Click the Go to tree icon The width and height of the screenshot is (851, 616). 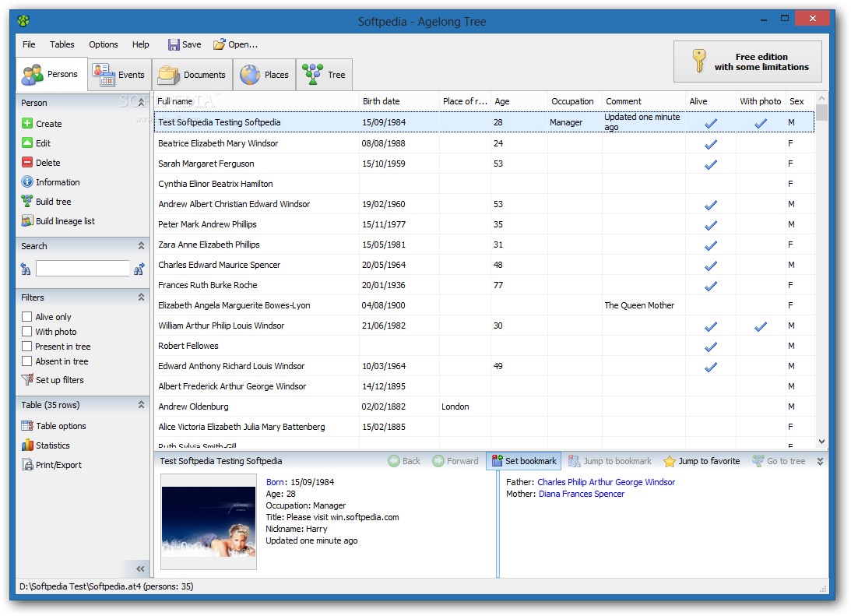pyautogui.click(x=758, y=461)
